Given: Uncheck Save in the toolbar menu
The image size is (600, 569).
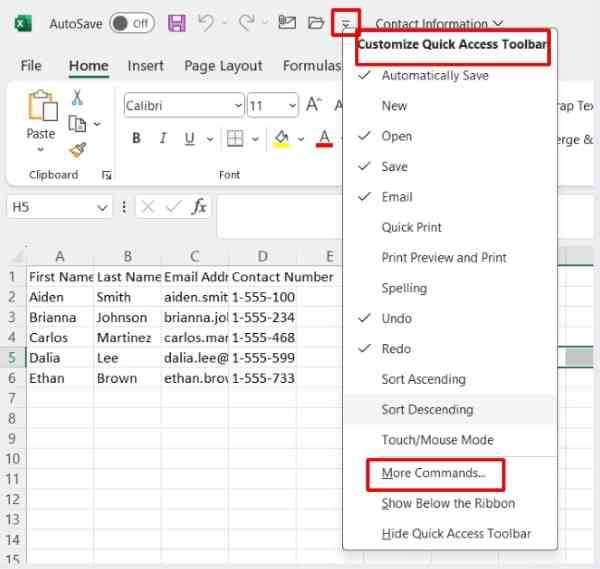Looking at the screenshot, I should (450, 166).
